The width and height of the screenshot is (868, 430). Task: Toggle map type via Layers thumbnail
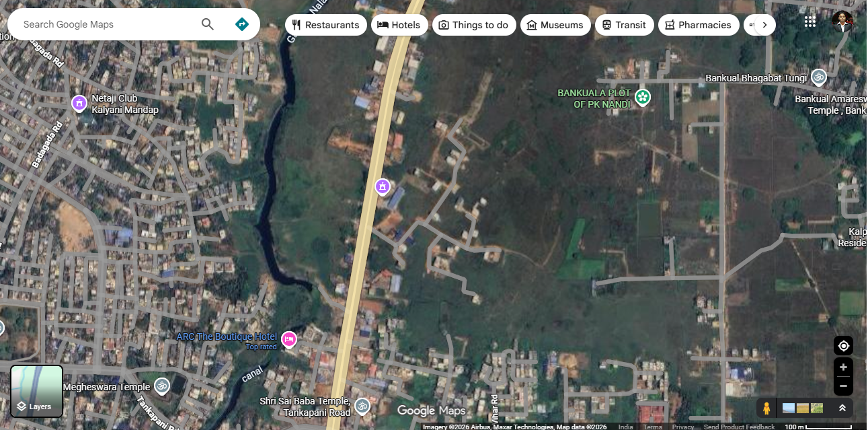tap(37, 392)
